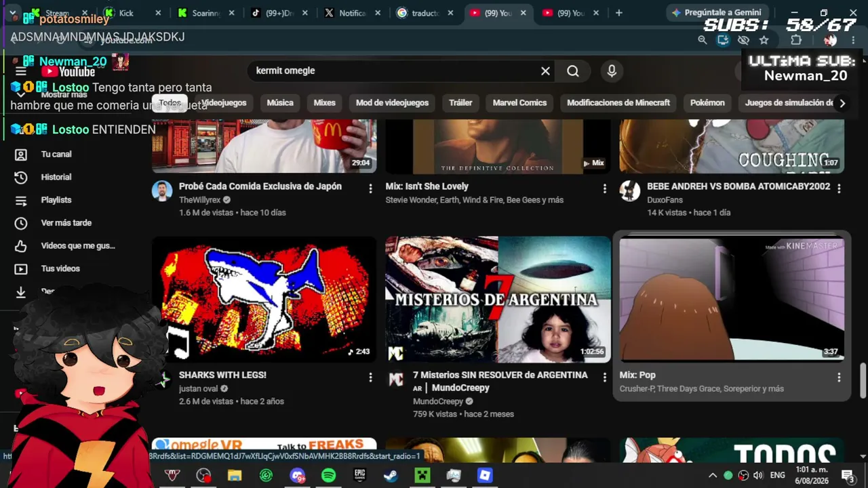Open the DuxoFans channel name link
This screenshot has width=868, height=488.
(665, 200)
